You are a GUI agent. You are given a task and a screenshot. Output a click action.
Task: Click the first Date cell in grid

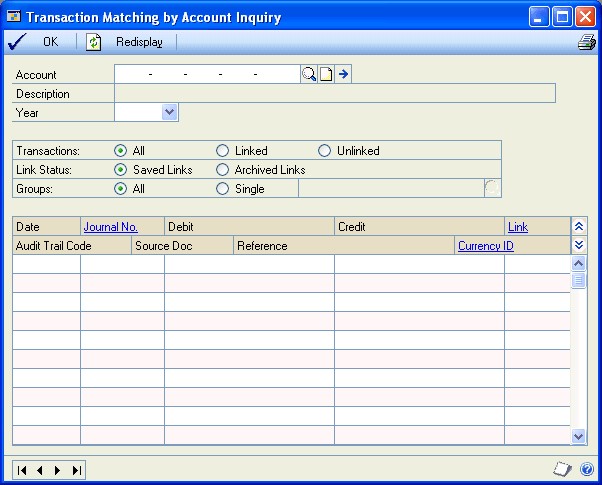[x=46, y=264]
